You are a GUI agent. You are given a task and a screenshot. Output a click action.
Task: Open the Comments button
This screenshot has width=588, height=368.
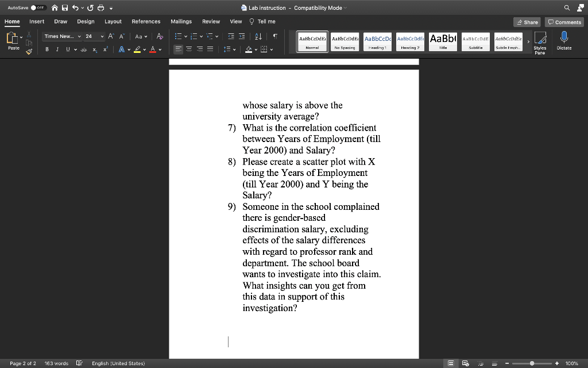[564, 22]
